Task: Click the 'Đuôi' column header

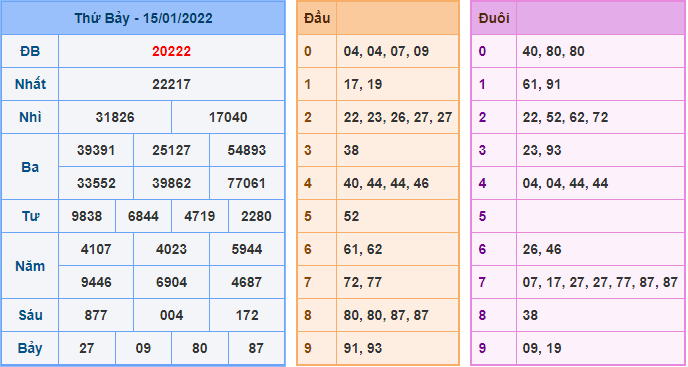Action: [x=494, y=18]
